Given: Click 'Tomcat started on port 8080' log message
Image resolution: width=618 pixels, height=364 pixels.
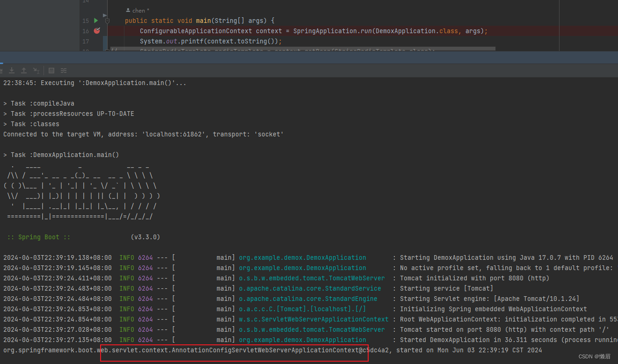Looking at the screenshot, I should coord(505,329).
